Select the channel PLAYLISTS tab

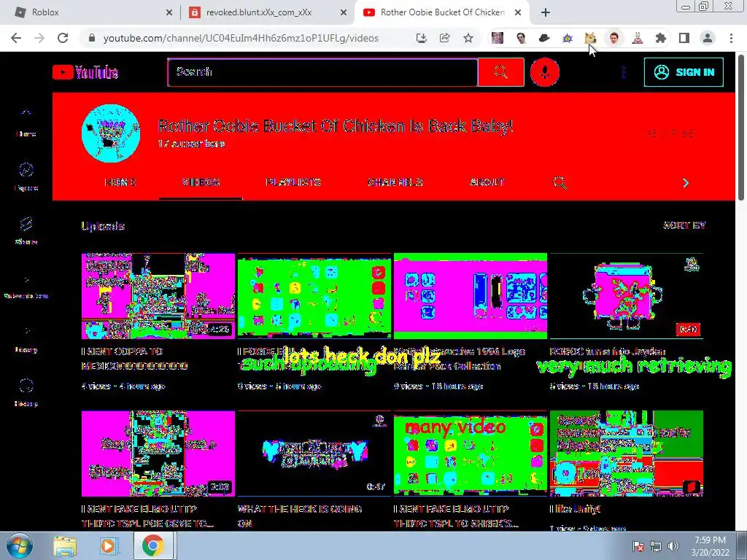coord(293,182)
